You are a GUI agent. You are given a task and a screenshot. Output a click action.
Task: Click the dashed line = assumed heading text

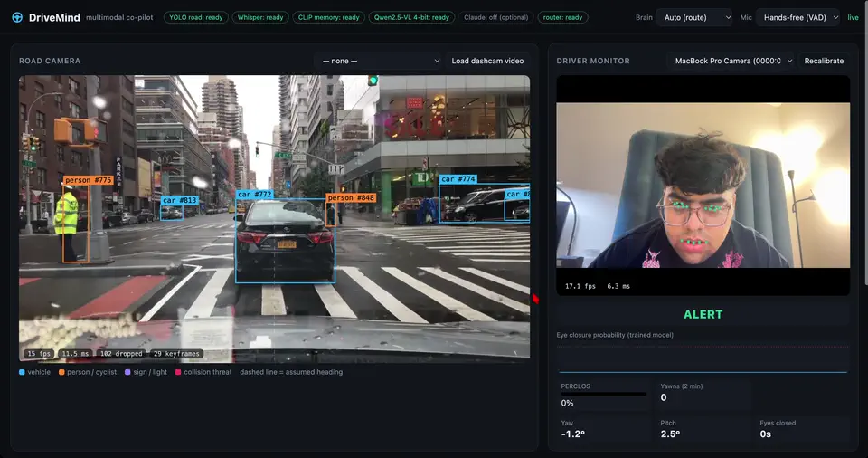291,372
